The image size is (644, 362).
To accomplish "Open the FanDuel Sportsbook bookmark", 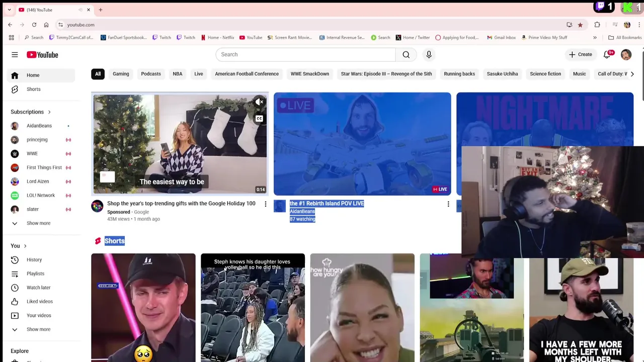I will click(124, 37).
